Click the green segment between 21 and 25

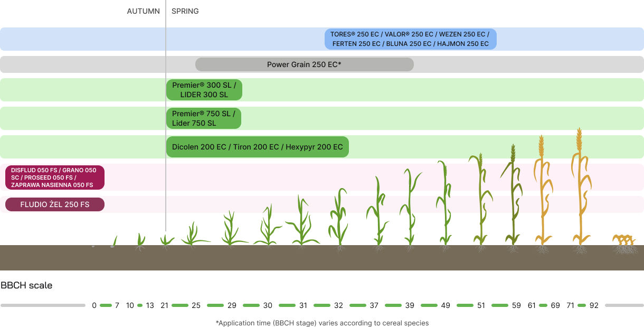click(x=180, y=305)
